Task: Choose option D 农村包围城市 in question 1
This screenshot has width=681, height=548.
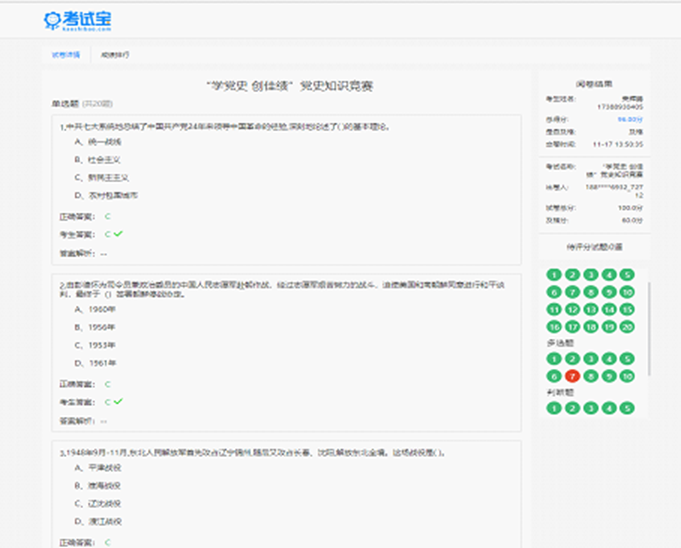Action: (x=108, y=195)
